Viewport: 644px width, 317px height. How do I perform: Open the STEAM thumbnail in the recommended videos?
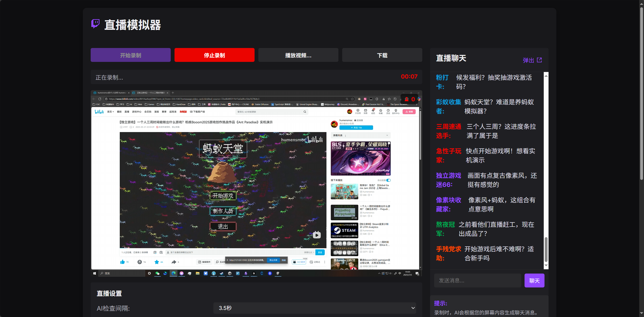click(344, 230)
